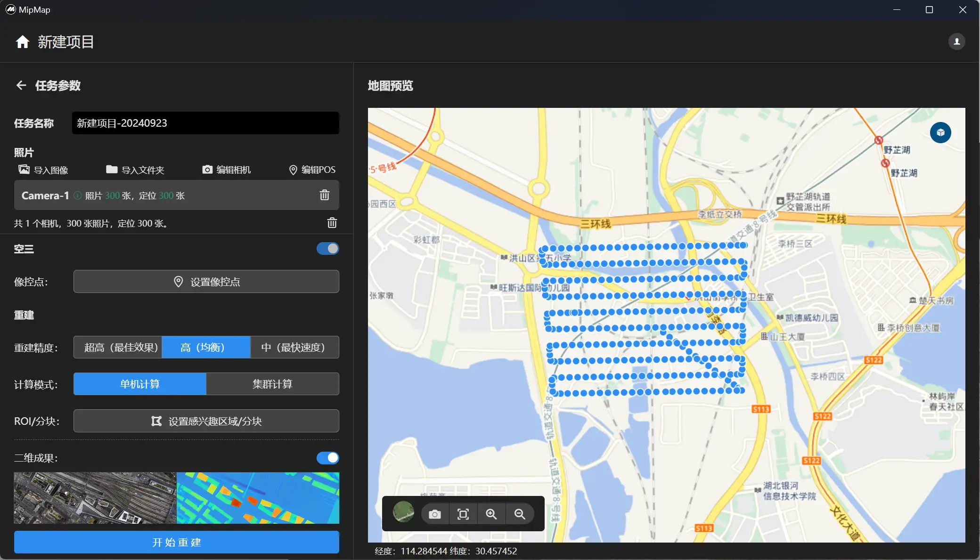Screen dimensions: 980x560
Task: Zoom in on the map preview
Action: 491,514
